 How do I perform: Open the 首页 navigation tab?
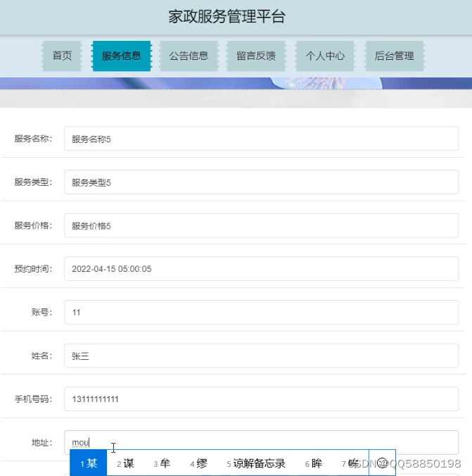click(62, 56)
